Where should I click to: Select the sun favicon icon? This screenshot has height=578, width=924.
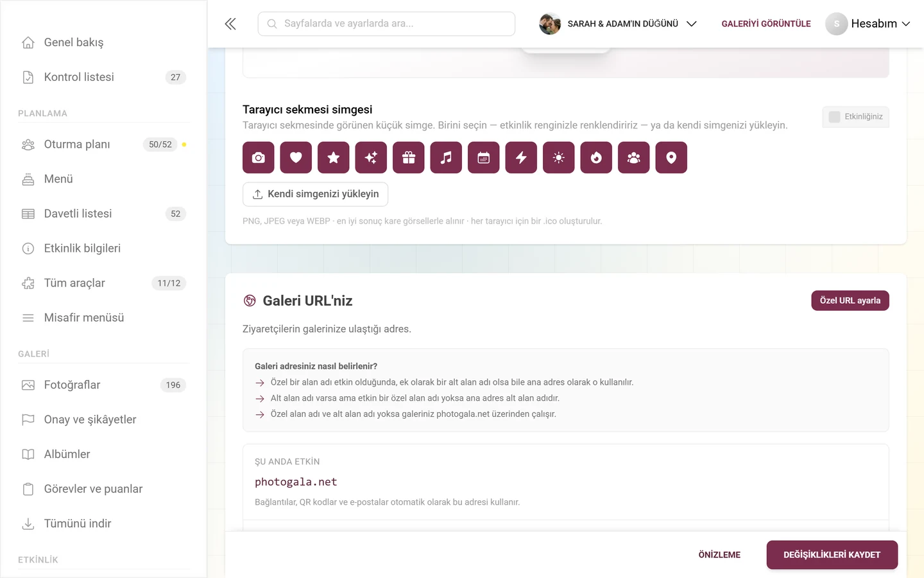point(559,157)
